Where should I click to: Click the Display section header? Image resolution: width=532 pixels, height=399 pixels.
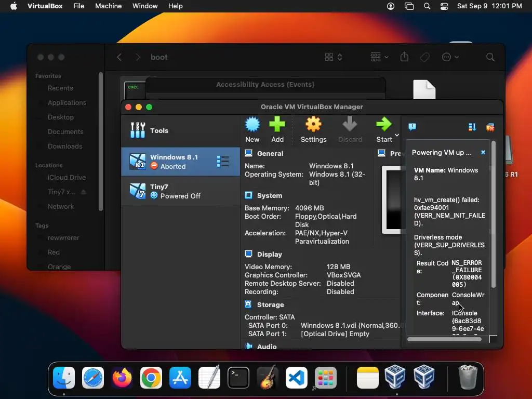point(270,254)
